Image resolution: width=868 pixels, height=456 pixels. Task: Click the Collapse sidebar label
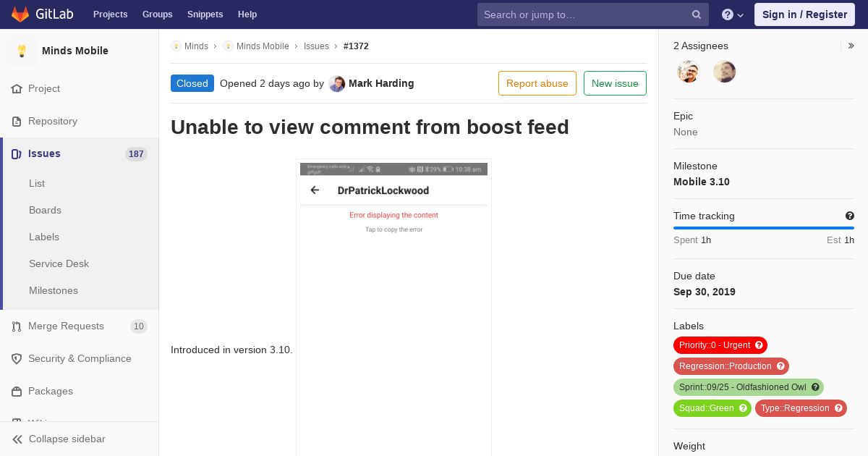point(67,439)
